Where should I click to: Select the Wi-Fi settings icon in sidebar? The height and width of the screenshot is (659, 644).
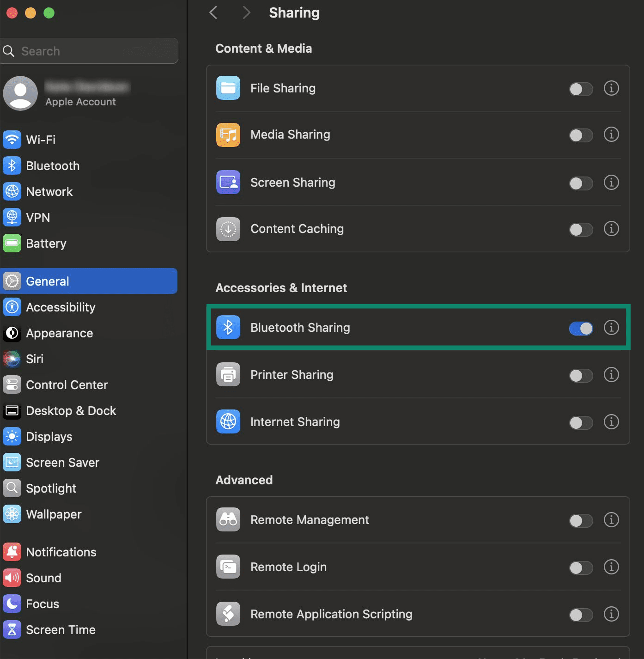(x=12, y=140)
